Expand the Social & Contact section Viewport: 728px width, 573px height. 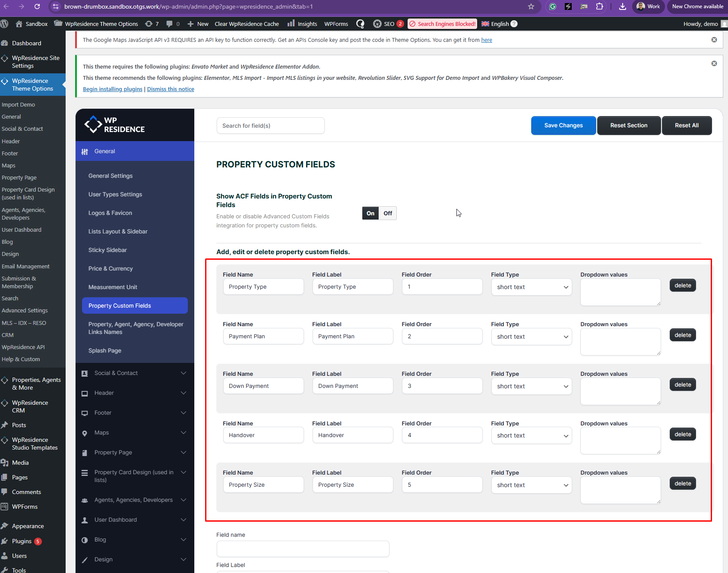click(x=135, y=373)
